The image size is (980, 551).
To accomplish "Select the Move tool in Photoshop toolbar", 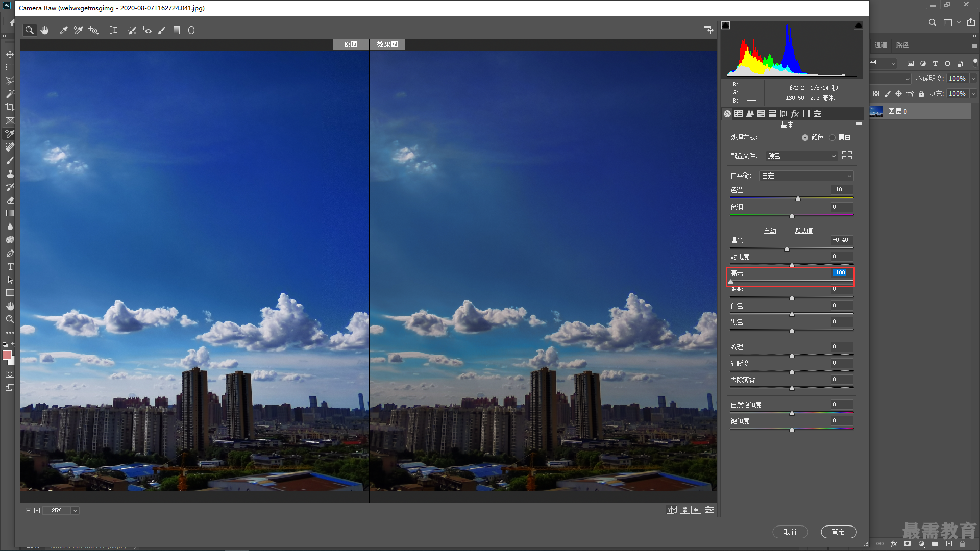I will click(10, 54).
